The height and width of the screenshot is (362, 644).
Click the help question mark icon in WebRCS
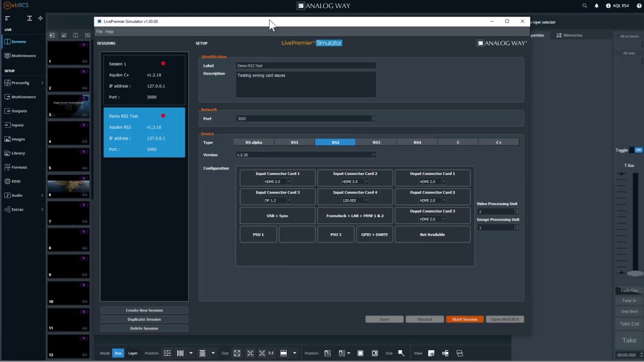(x=639, y=6)
